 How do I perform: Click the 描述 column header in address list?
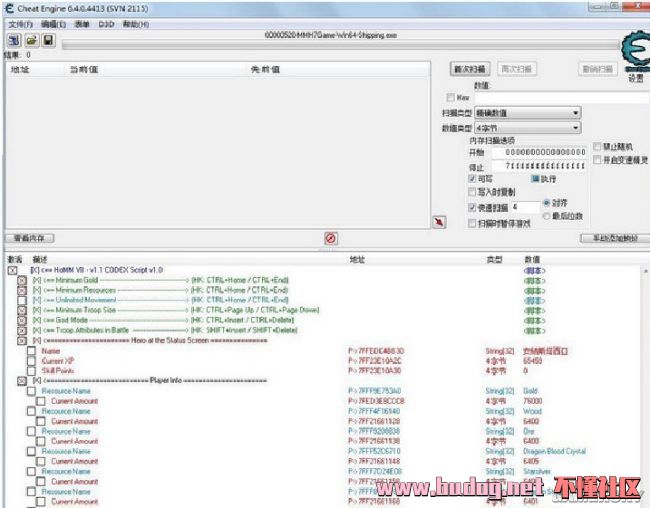pos(40,260)
